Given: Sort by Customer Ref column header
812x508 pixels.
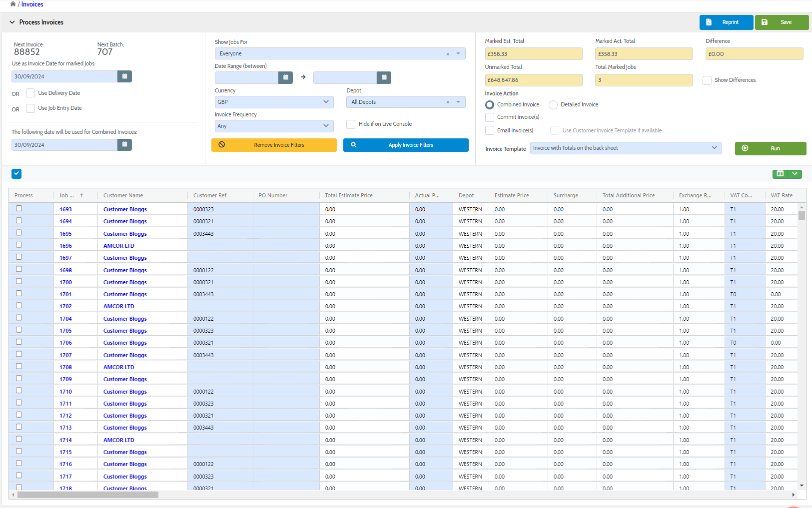Looking at the screenshot, I should (210, 195).
